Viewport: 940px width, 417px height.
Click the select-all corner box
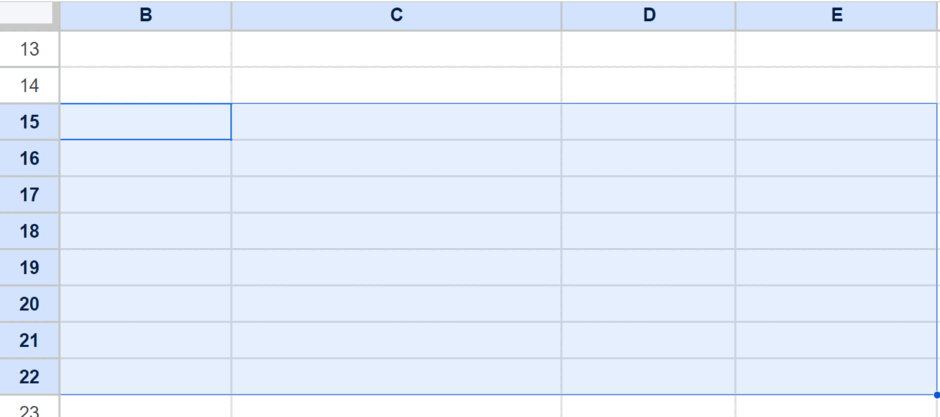point(29,16)
